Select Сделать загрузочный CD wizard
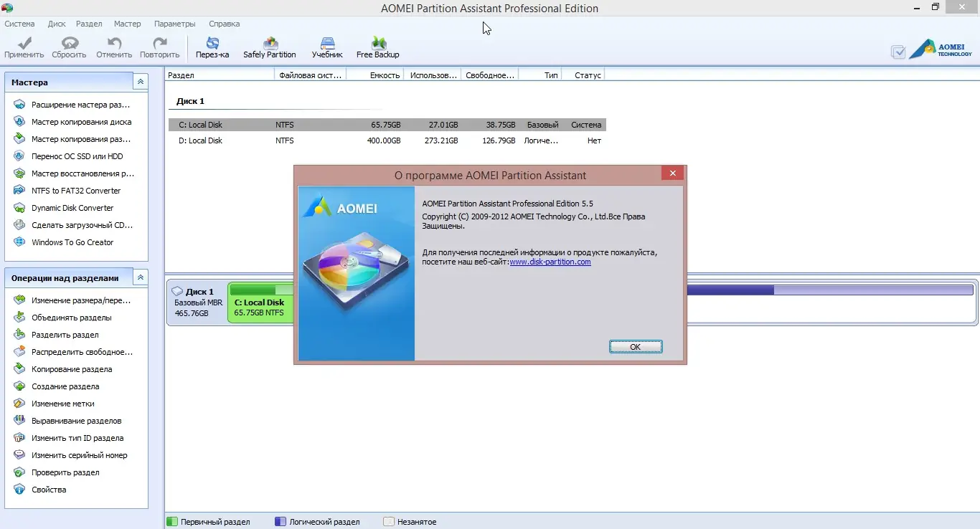This screenshot has height=529, width=980. 73,225
